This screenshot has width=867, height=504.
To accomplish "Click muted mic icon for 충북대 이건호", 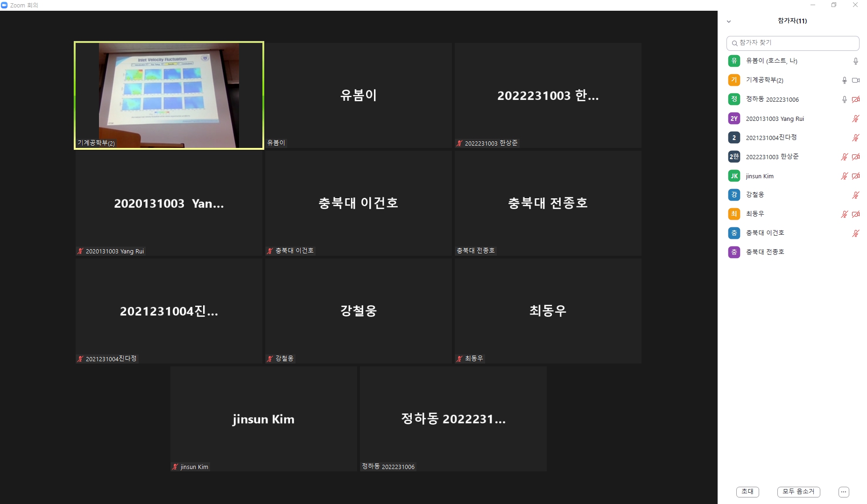I will click(855, 233).
